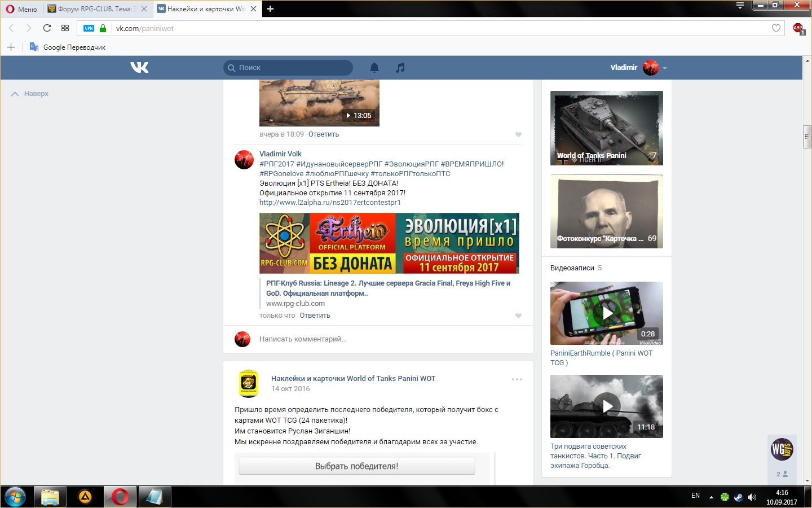Open the 14 окт 2016 post date
812x508 pixels.
click(290, 388)
